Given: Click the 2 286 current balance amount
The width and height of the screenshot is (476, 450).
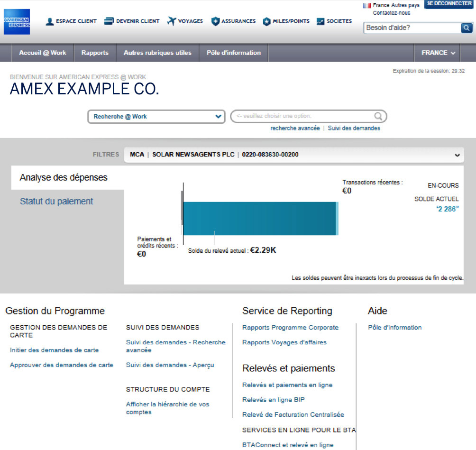Looking at the screenshot, I should (448, 209).
